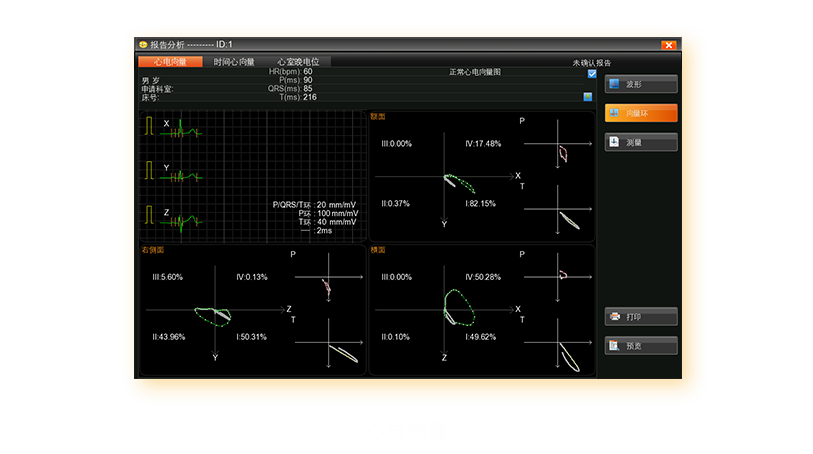Click the IV:17.48% quadrant value
The image size is (813, 454).
483,144
